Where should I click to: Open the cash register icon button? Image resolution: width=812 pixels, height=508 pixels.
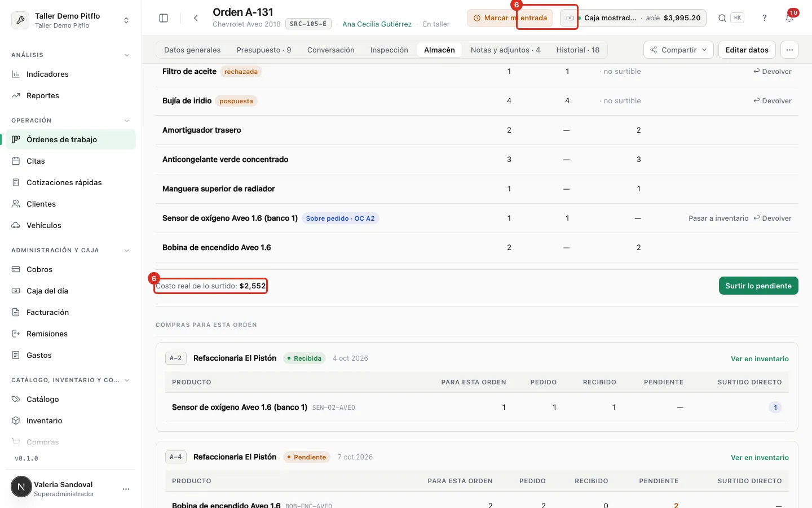(570, 18)
